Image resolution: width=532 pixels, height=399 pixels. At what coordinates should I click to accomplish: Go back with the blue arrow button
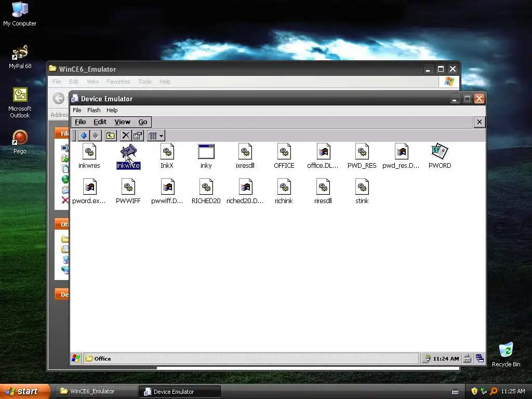84,136
